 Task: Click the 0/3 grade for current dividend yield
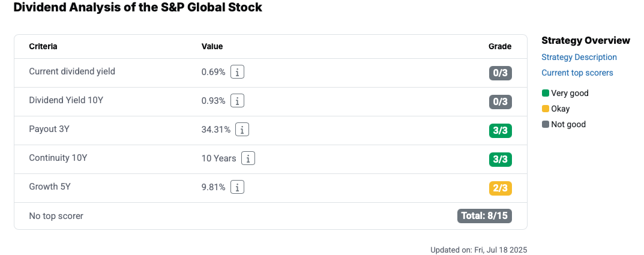click(500, 73)
